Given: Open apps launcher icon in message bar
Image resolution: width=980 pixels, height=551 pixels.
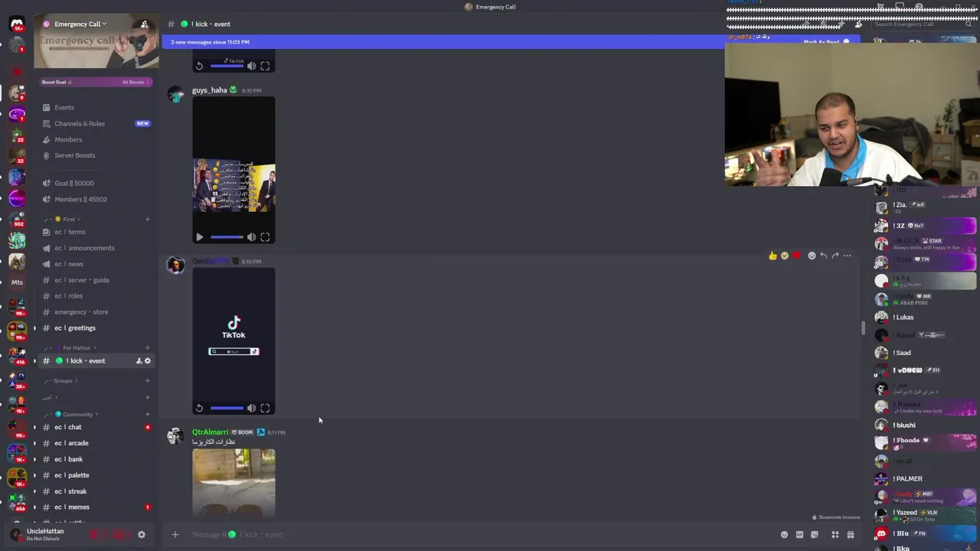Looking at the screenshot, I should click(835, 535).
